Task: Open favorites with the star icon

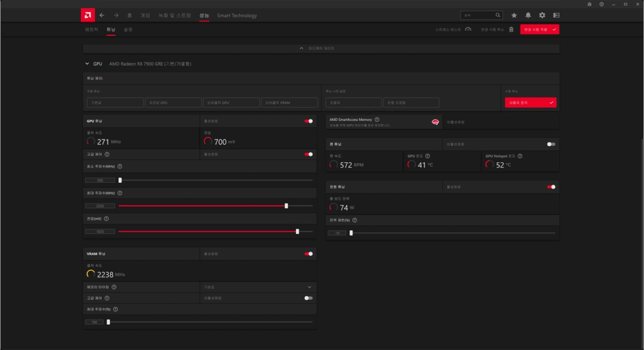Action: click(x=514, y=15)
